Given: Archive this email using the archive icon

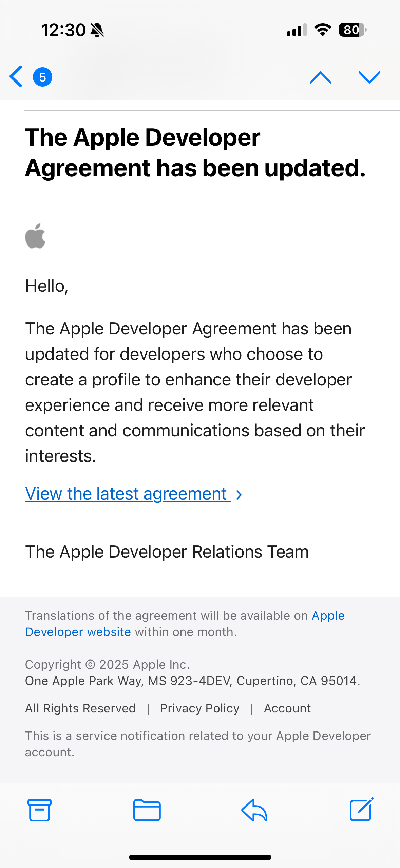Looking at the screenshot, I should 40,810.
